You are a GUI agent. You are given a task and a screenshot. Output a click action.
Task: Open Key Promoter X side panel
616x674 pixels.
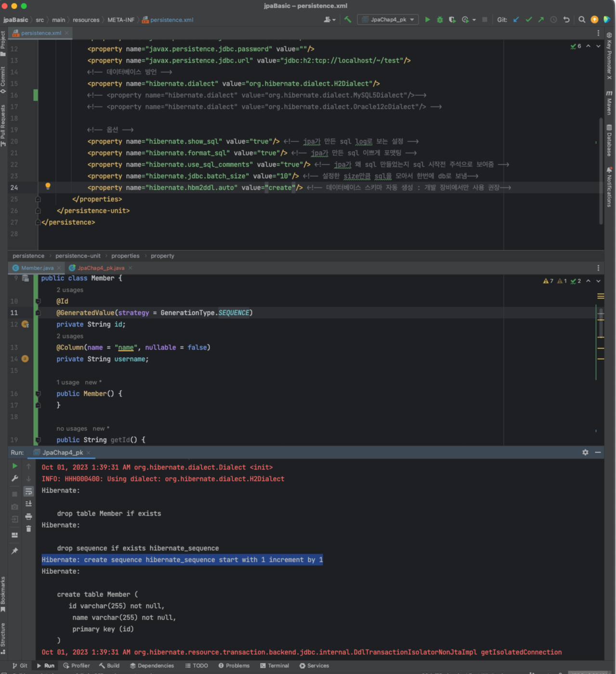[609, 56]
